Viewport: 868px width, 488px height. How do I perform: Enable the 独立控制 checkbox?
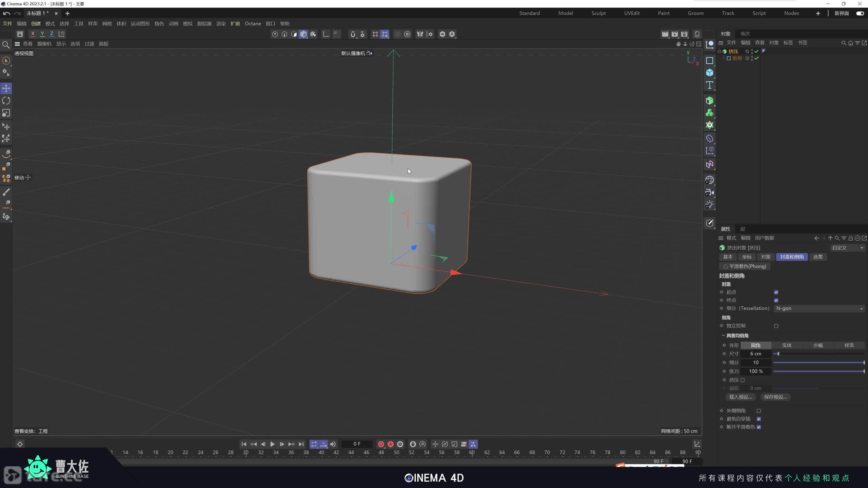[x=776, y=326]
